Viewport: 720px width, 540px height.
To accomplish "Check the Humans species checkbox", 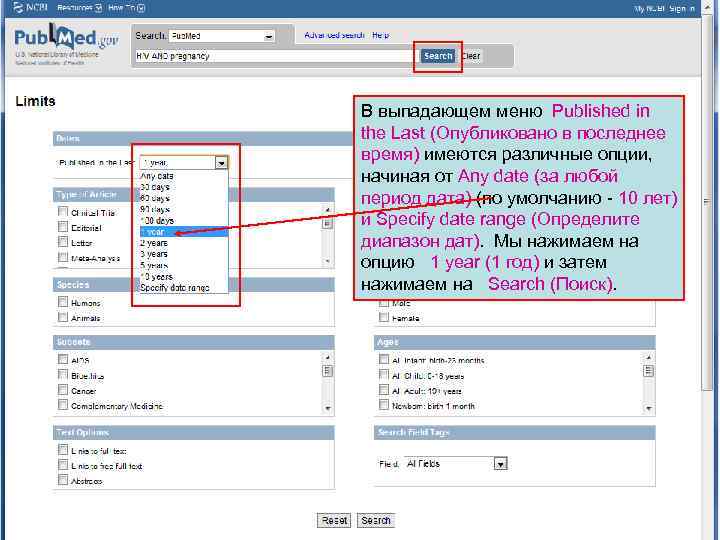I will coord(63,302).
